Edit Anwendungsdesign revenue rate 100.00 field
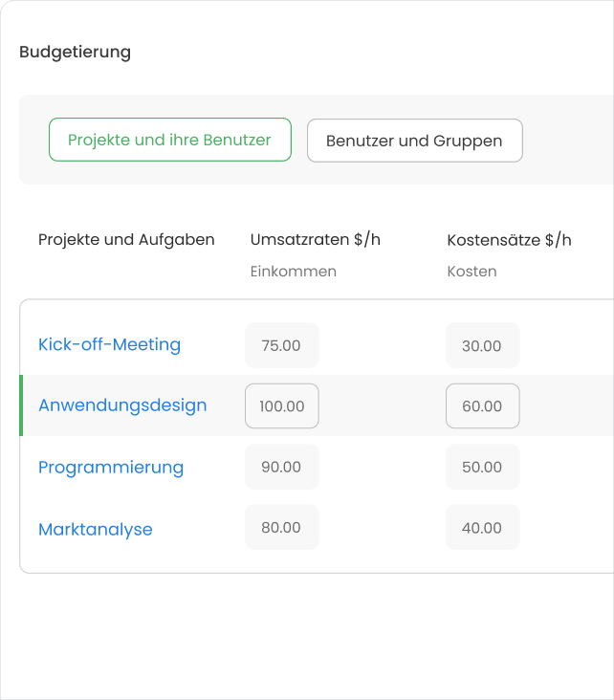Screen dimensions: 614x700 click(281, 406)
